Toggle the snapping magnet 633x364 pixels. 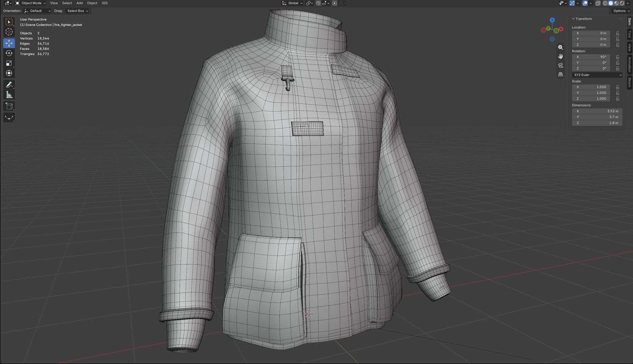pos(318,3)
